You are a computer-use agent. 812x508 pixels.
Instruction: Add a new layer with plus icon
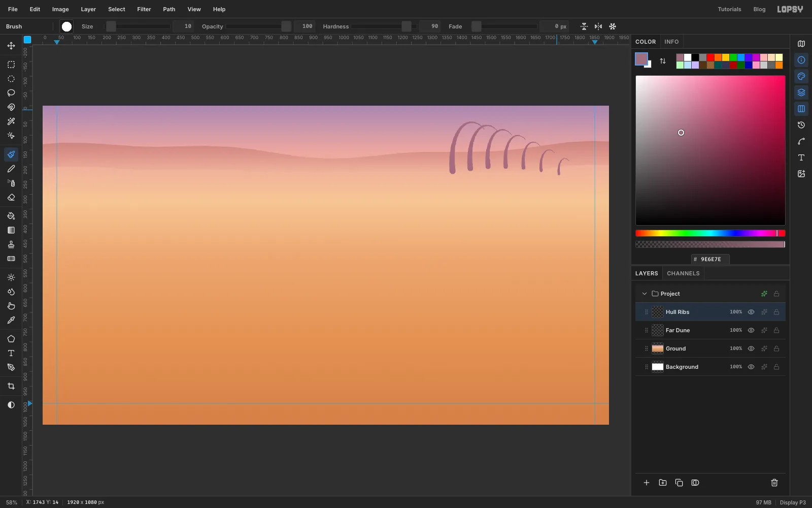coord(647,483)
